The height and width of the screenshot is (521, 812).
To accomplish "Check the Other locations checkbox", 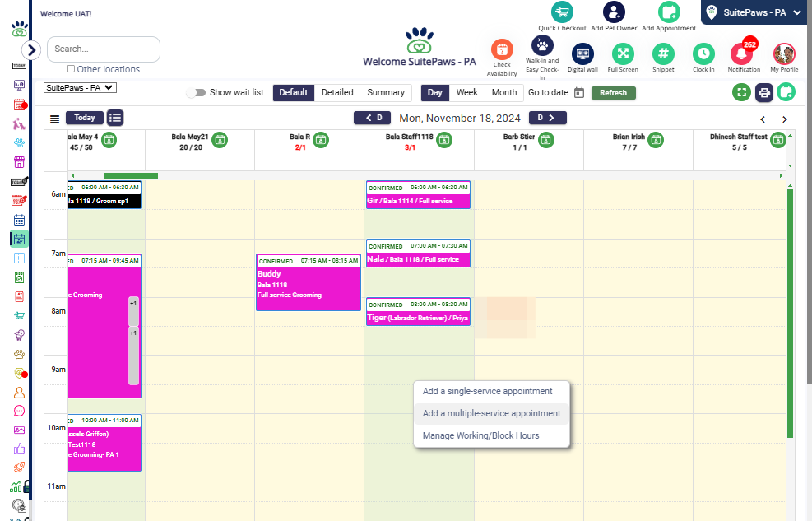I will 71,69.
